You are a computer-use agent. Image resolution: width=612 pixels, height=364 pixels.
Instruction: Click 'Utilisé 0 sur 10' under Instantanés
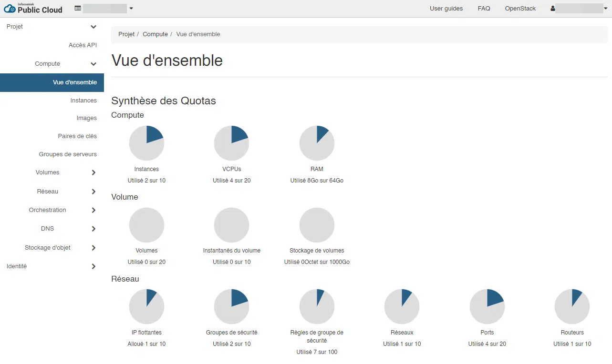click(231, 262)
